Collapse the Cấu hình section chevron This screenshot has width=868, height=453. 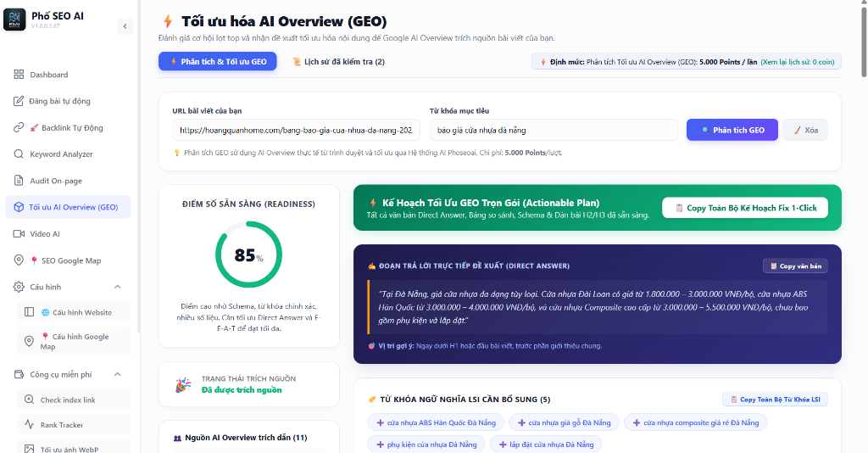(117, 287)
